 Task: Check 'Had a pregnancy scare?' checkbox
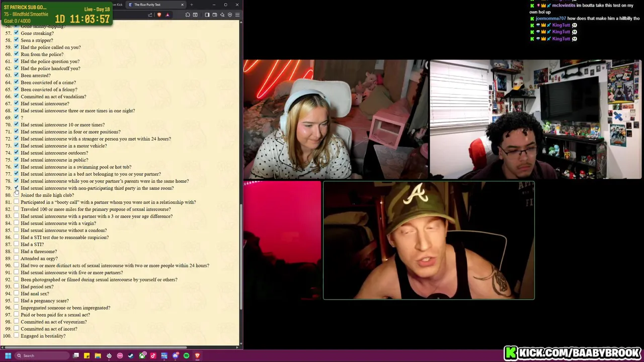[x=16, y=300]
